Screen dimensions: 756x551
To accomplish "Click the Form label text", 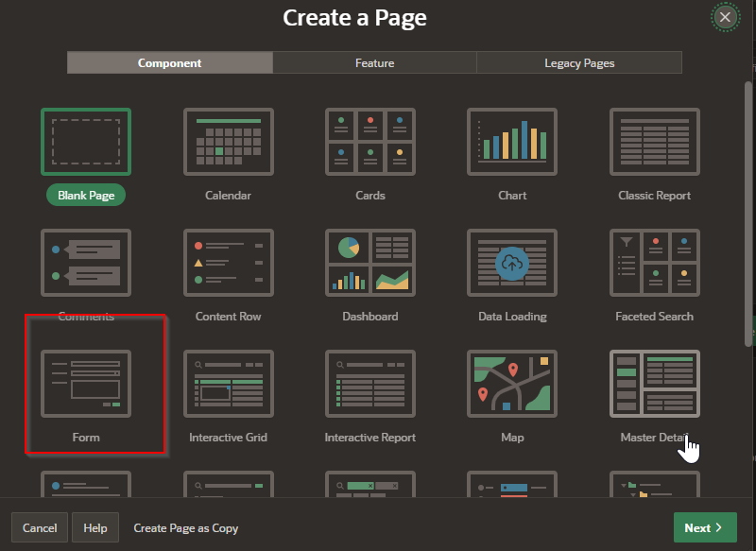I will coord(86,438).
